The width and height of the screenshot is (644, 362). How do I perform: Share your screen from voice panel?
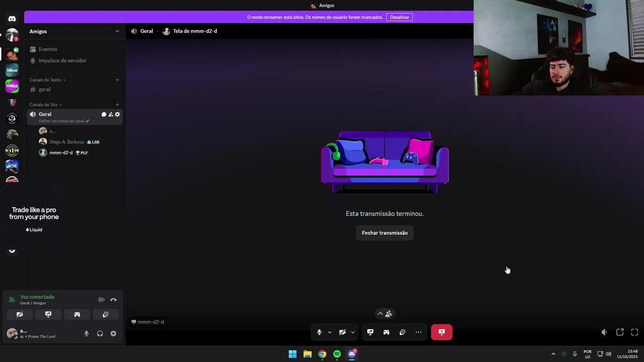tap(48, 314)
